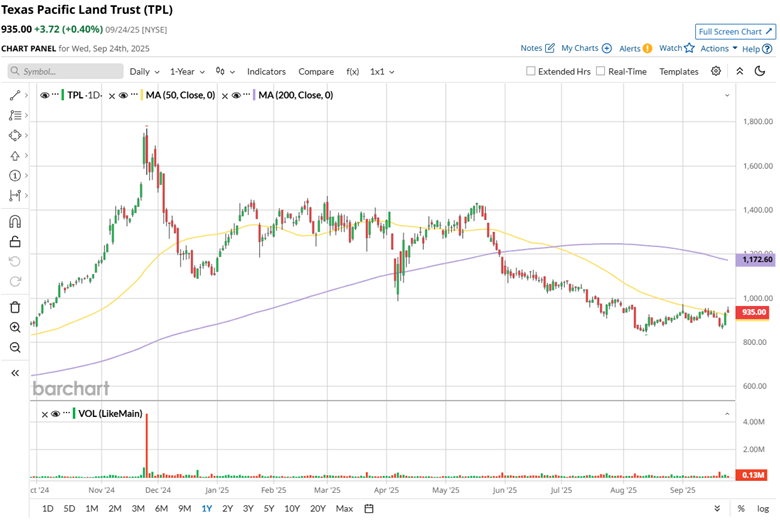This screenshot has width=780, height=521.
Task: Select the trend line drawing tool
Action: coord(14,96)
